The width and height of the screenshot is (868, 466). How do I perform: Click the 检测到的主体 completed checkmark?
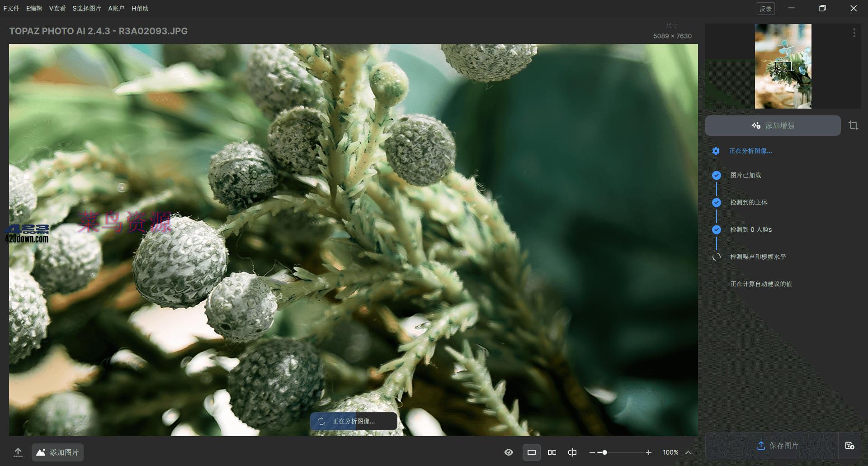pyautogui.click(x=717, y=202)
